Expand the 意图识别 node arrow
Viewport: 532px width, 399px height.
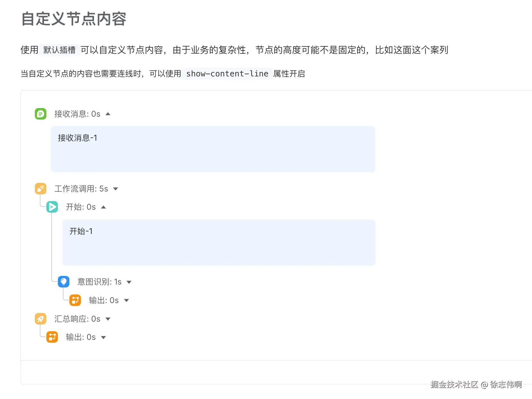[x=129, y=282]
